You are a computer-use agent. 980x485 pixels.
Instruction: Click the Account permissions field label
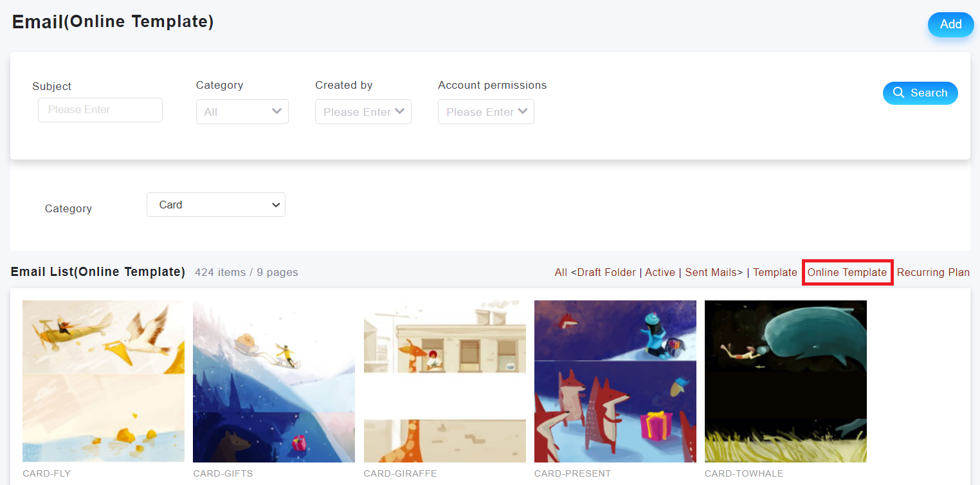pos(493,85)
